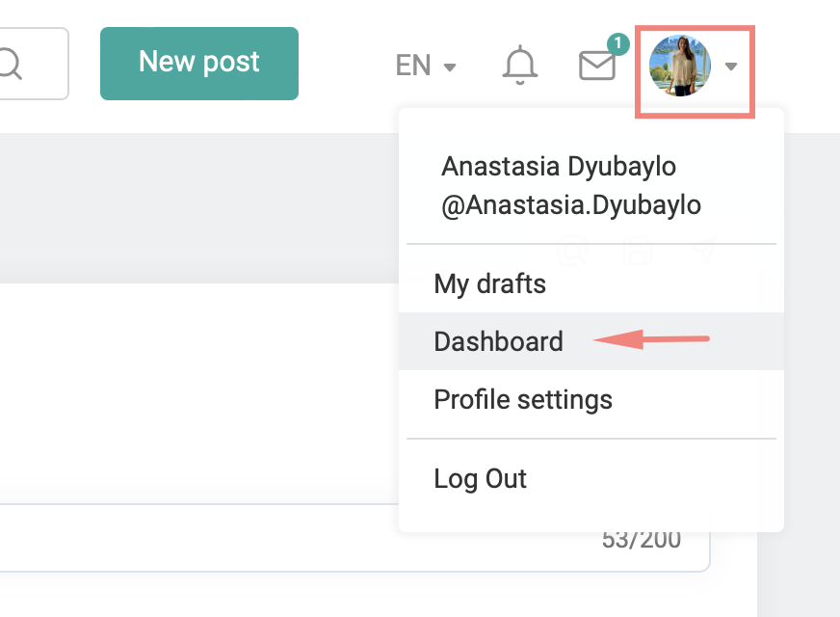This screenshot has height=617, width=840.
Task: Click the search magnifier icon
Action: coord(12,65)
